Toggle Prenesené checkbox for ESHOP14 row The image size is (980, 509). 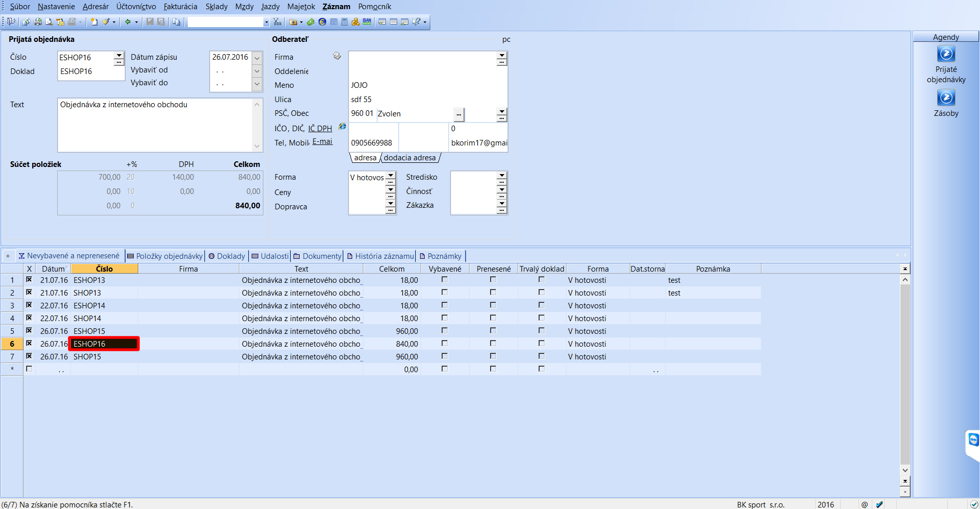pos(493,305)
